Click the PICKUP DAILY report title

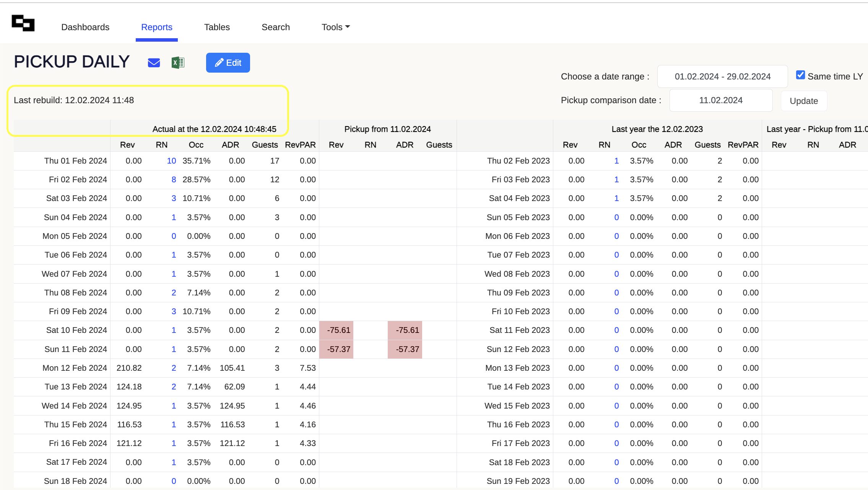(72, 62)
